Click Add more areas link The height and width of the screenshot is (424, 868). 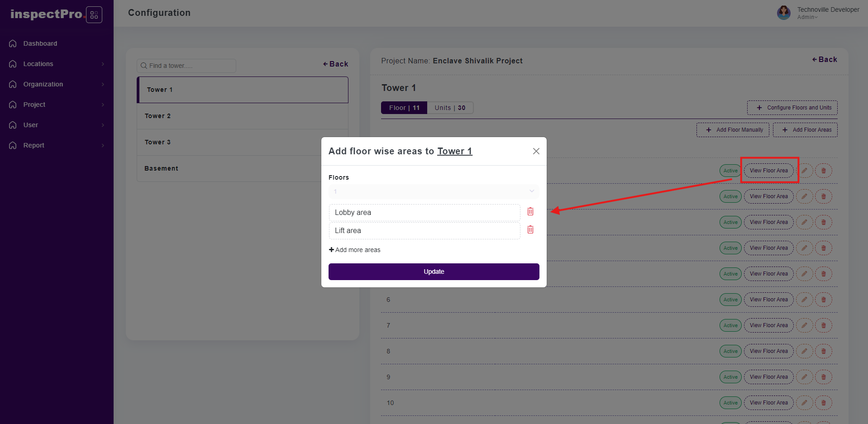point(355,250)
